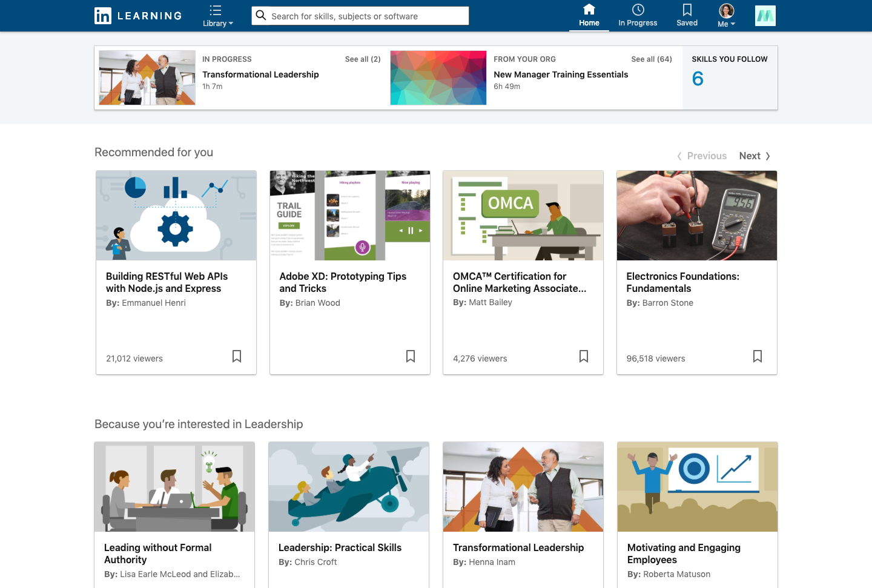This screenshot has height=588, width=872.
Task: Expand the Library dropdown menu
Action: (217, 16)
